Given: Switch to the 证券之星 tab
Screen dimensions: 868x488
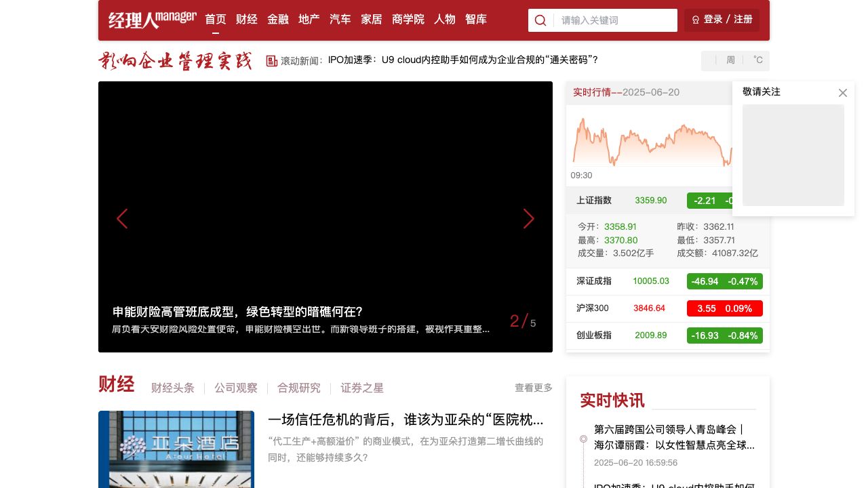Looking at the screenshot, I should click(362, 388).
